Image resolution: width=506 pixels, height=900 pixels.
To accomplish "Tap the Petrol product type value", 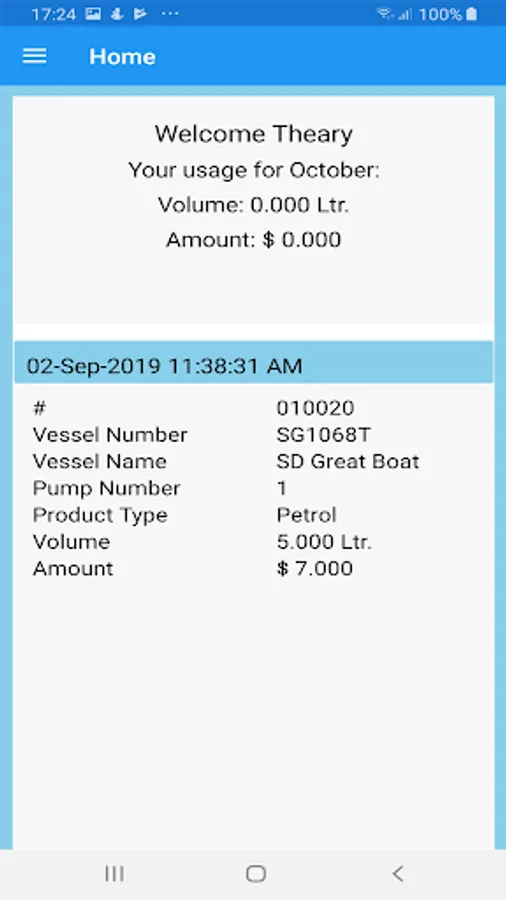I will (x=306, y=515).
